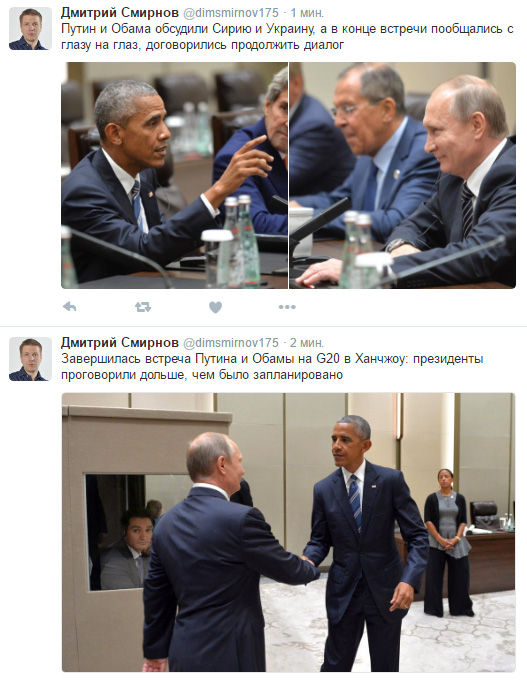
Task: Click the first tweet text about Сирию и Украину
Action: click(x=287, y=37)
